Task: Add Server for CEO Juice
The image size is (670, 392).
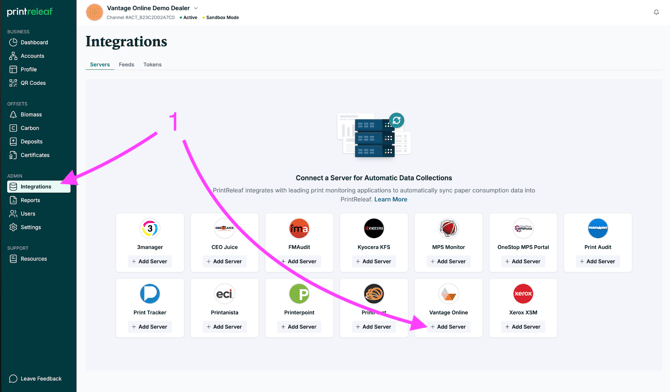Action: coord(224,261)
